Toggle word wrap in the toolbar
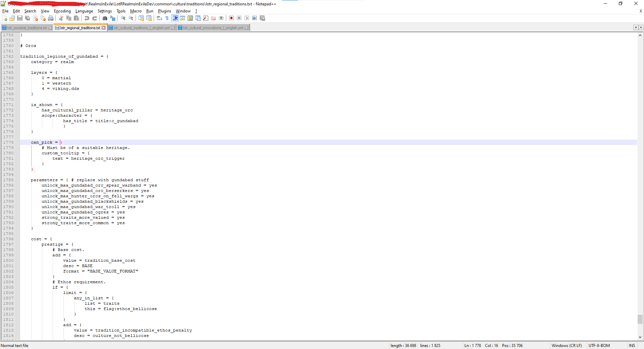The width and height of the screenshot is (644, 349). pyautogui.click(x=159, y=18)
